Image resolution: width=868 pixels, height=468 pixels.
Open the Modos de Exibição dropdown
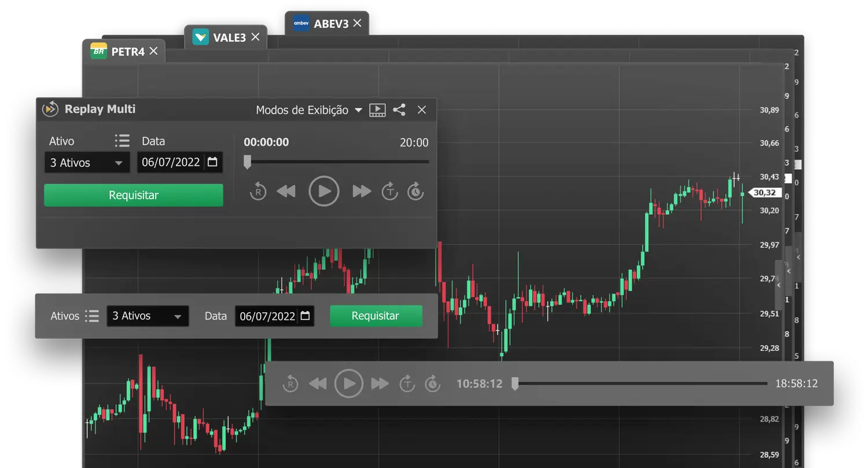[309, 110]
